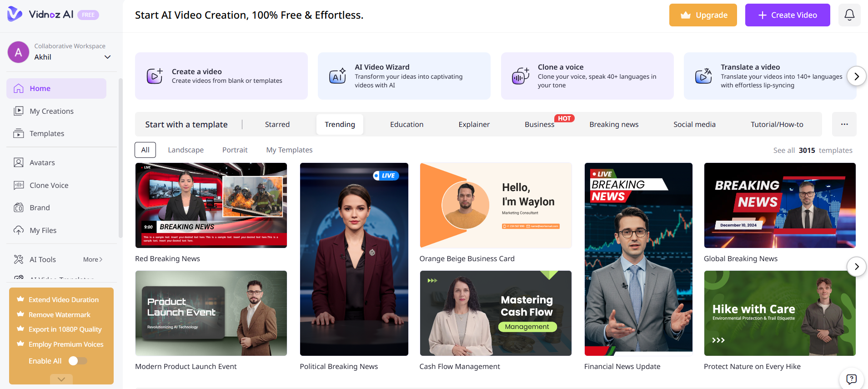Image resolution: width=868 pixels, height=389 pixels.
Task: Open the Brand kit icon
Action: point(19,208)
